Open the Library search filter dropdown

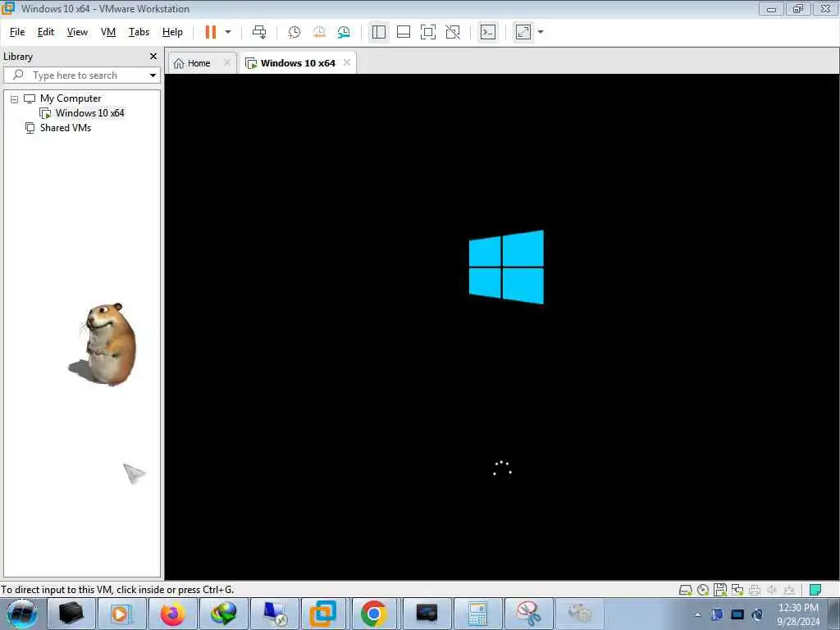(153, 75)
